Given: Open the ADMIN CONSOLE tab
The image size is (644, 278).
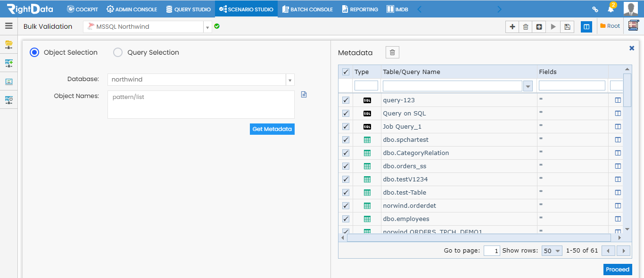Looking at the screenshot, I should 132,9.
